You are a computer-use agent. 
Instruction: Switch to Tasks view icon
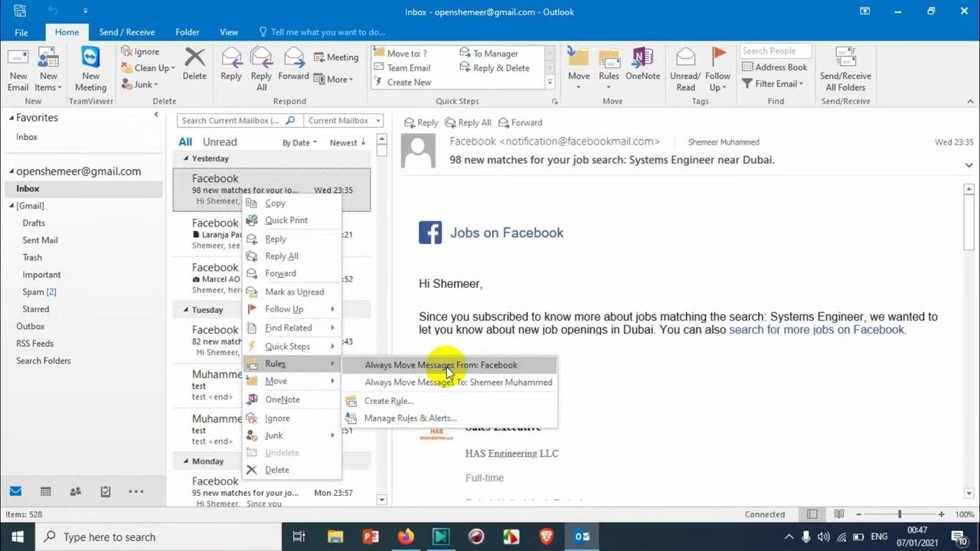[x=106, y=491]
